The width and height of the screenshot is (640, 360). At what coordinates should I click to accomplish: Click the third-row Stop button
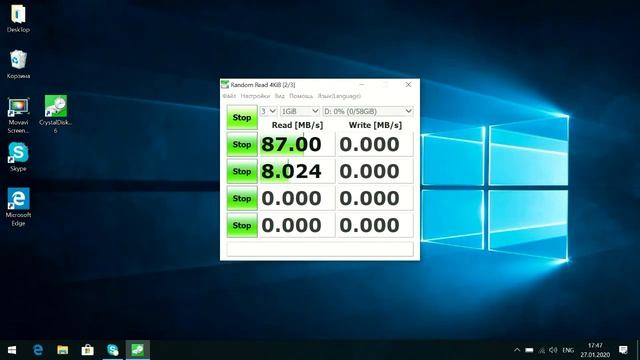tap(242, 198)
